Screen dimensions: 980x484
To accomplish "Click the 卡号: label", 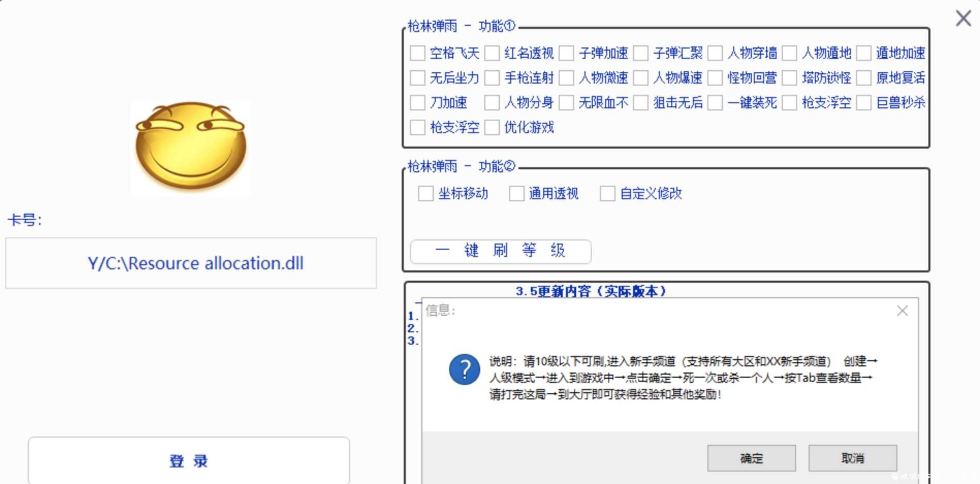I will point(25,220).
